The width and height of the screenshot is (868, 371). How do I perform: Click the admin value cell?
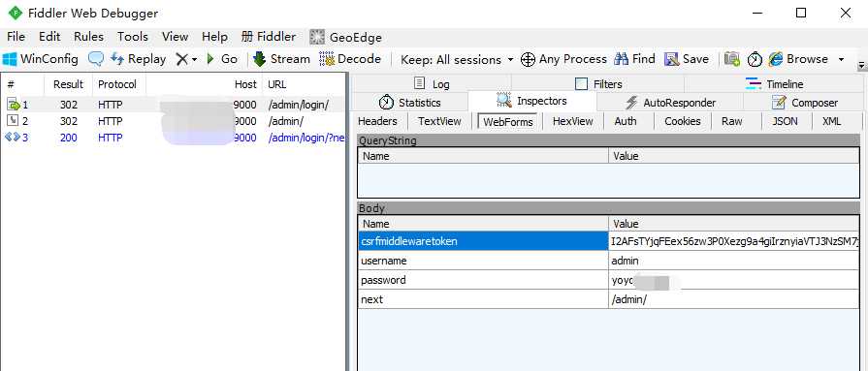[x=733, y=261]
